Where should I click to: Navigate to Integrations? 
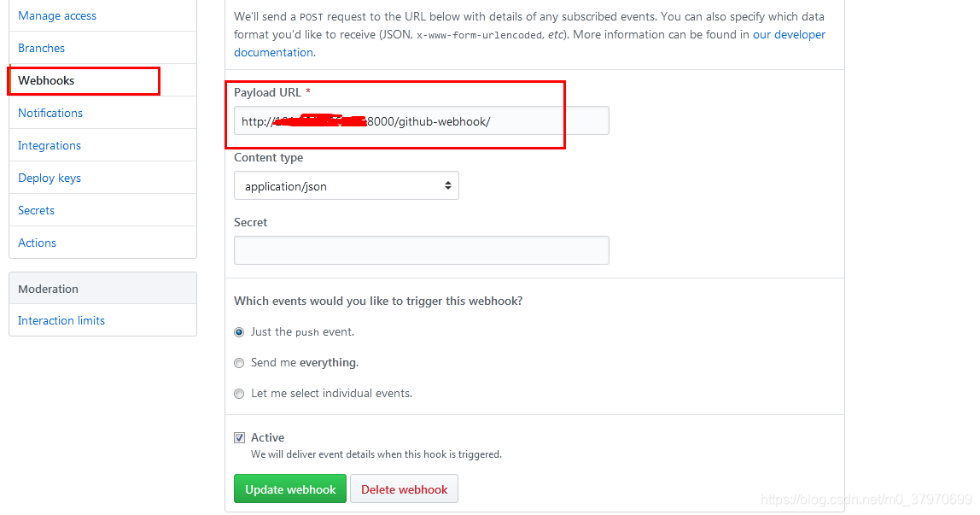point(49,145)
